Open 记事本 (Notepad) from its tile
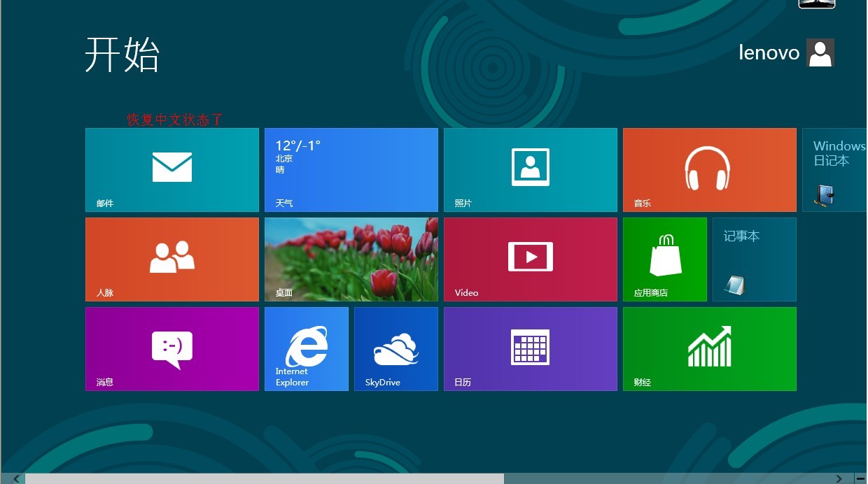This screenshot has height=484, width=868. pos(754,259)
